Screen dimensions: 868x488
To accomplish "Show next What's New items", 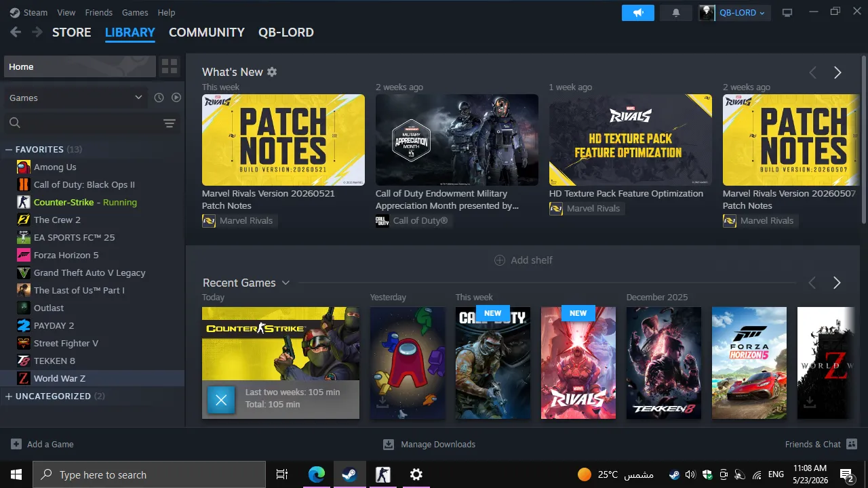I will tap(837, 73).
